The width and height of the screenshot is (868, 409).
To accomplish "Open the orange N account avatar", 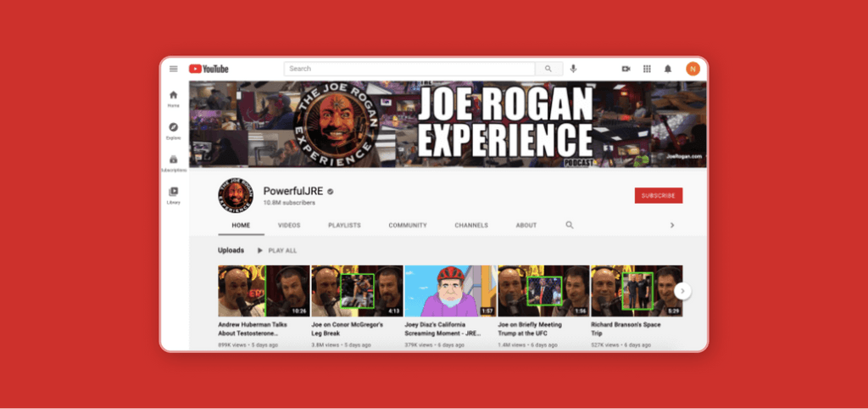I will (693, 69).
